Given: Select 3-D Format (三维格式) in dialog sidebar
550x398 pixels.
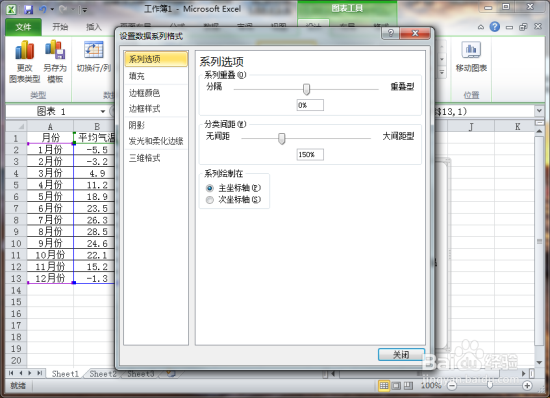Looking at the screenshot, I should (x=156, y=158).
